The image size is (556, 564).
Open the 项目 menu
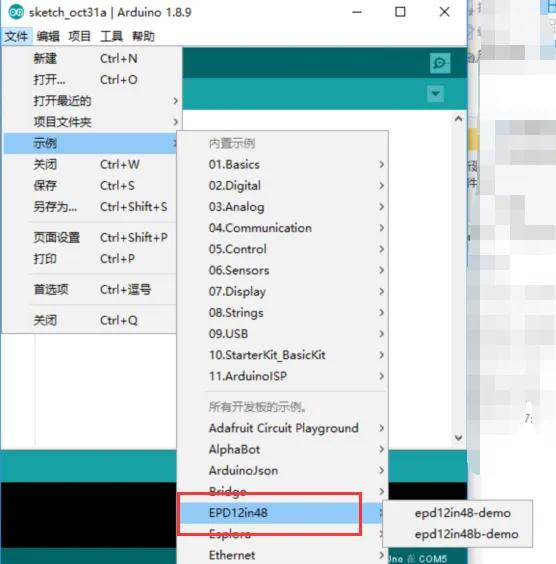click(x=79, y=36)
